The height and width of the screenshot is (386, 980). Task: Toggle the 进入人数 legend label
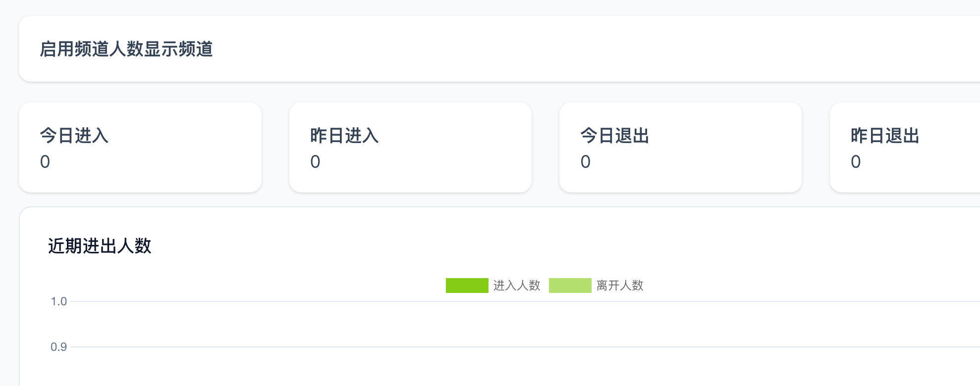pos(516,286)
